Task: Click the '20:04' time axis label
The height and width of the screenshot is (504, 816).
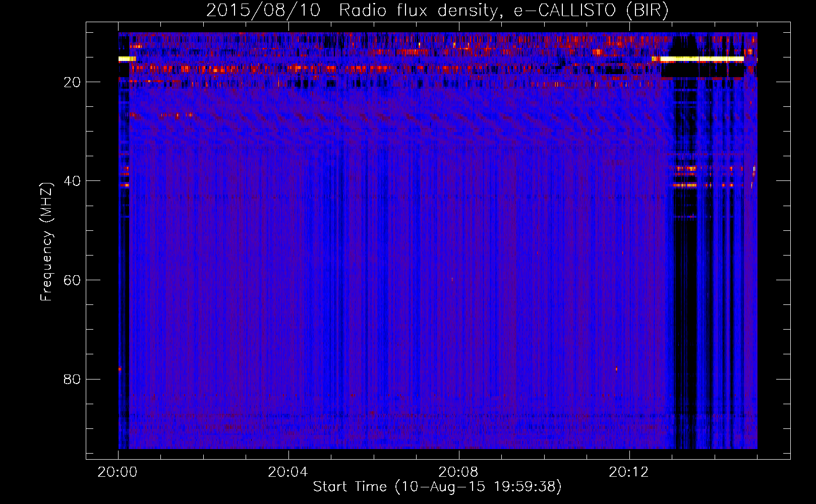Action: click(x=288, y=472)
